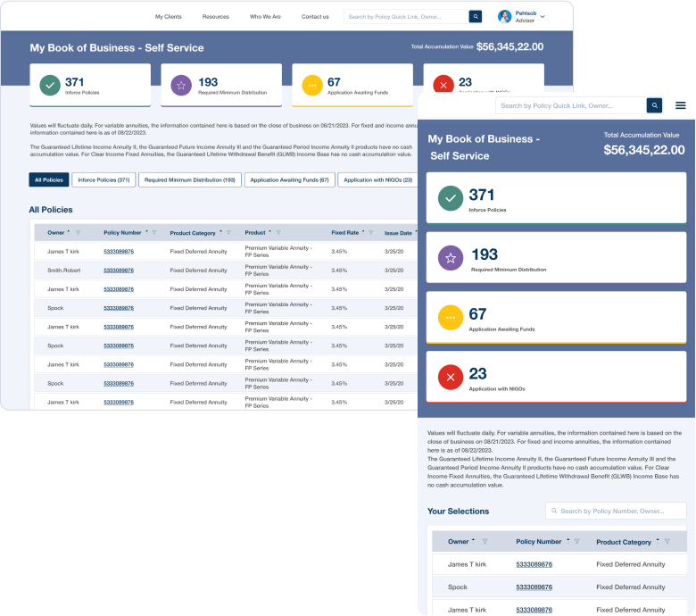Click the mobile view search magnifier button
696x616 pixels.
click(654, 105)
